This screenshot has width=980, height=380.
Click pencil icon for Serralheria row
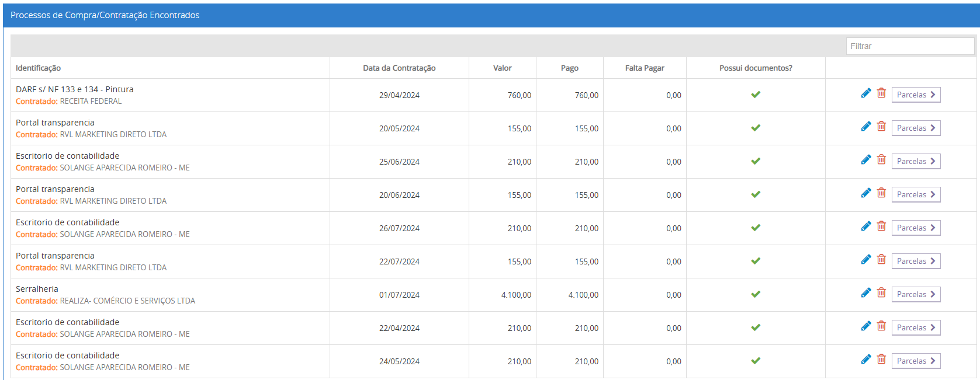[x=866, y=293]
